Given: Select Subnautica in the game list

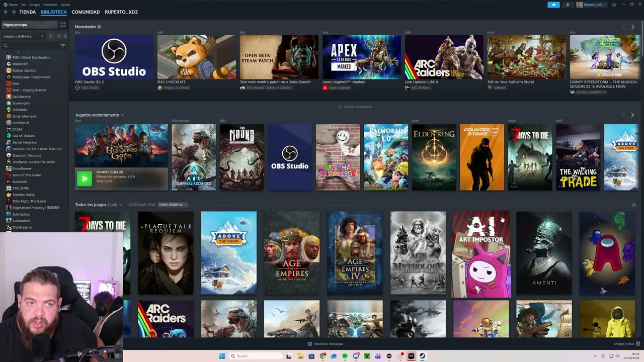Looking at the screenshot, I should pos(21,214).
